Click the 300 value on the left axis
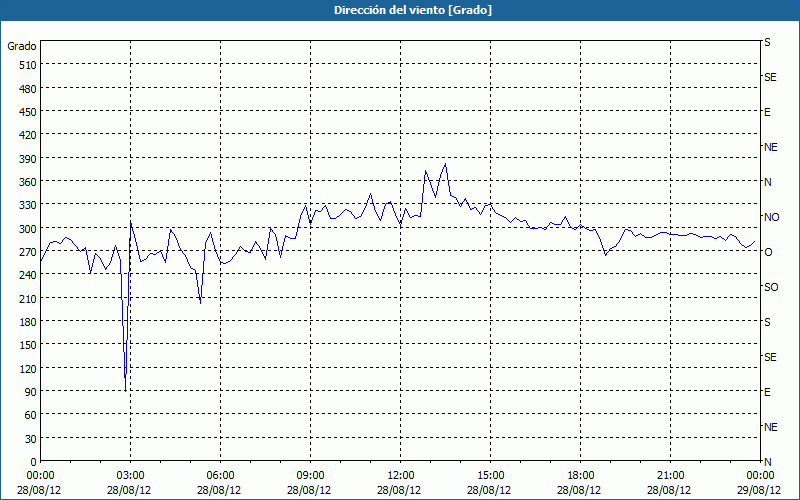The image size is (800, 500). [28, 229]
